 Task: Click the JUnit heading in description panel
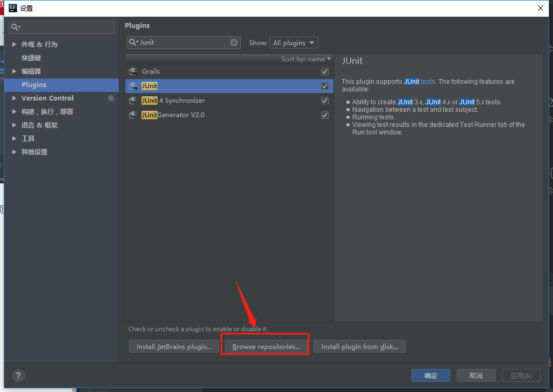(x=352, y=61)
